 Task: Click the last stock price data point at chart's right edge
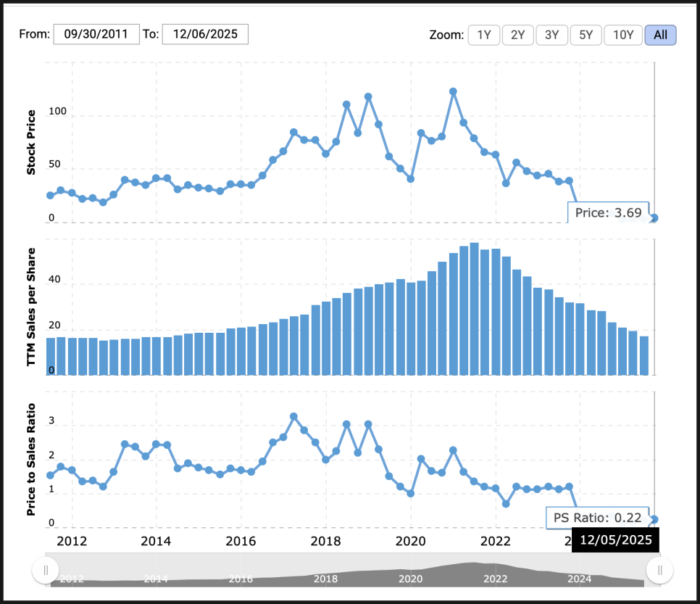(654, 218)
